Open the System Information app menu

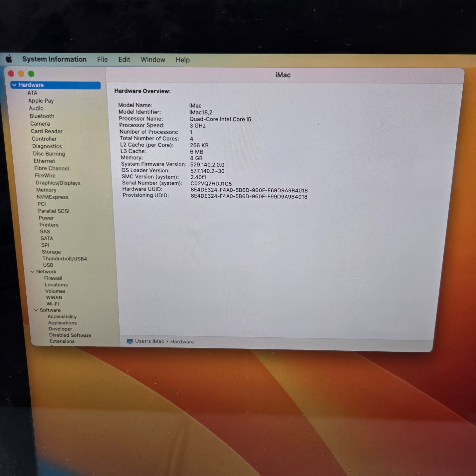[54, 59]
